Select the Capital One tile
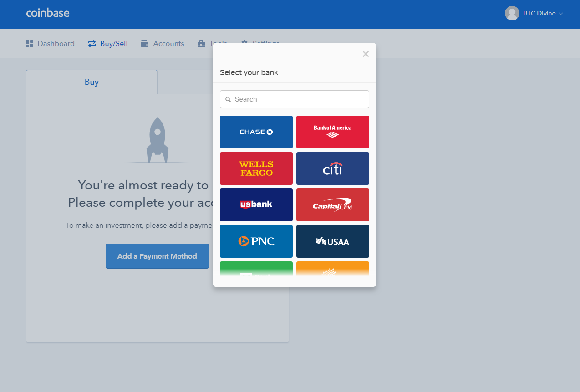Screen dimensions: 580x392 333,205
